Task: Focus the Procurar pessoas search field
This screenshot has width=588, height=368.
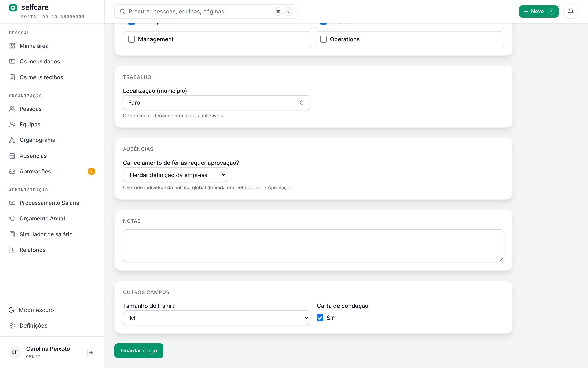Action: (x=206, y=11)
